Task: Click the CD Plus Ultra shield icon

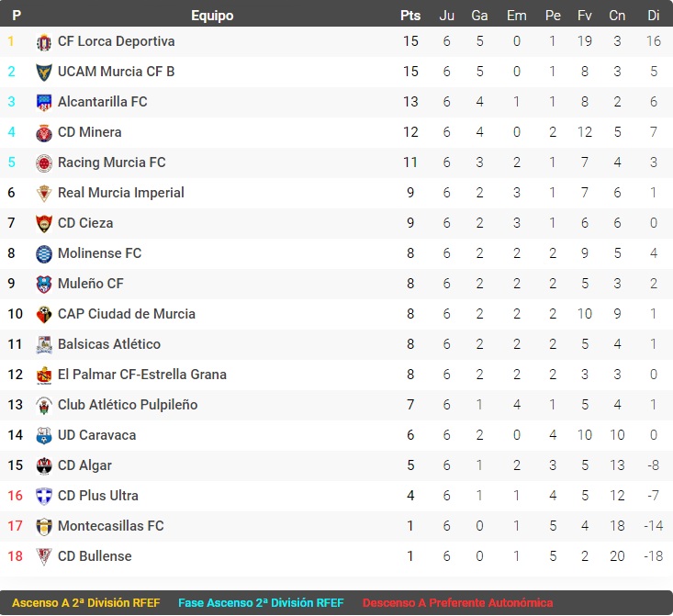Action: [x=44, y=497]
